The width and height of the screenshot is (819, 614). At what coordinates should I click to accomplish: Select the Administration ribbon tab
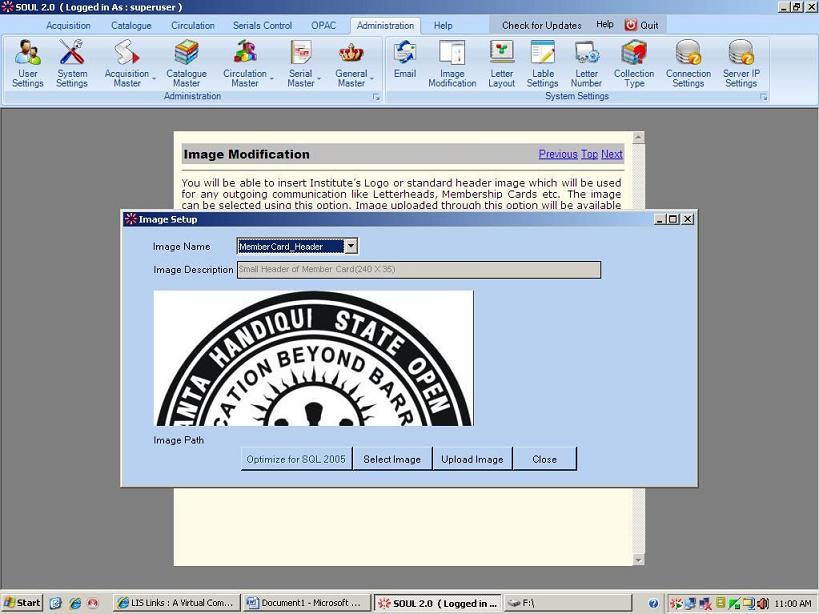coord(385,26)
